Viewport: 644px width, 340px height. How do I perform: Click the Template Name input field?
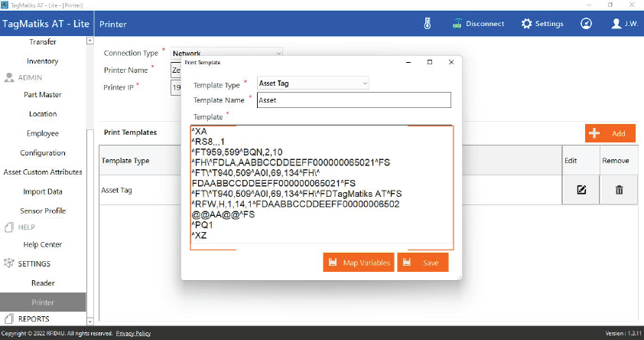click(353, 100)
